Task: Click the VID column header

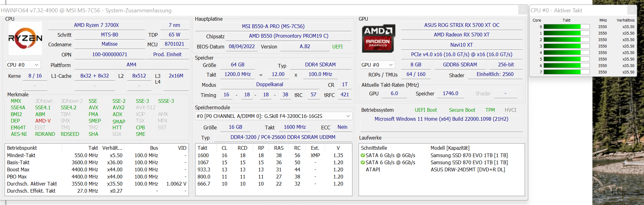Action: pos(174,148)
